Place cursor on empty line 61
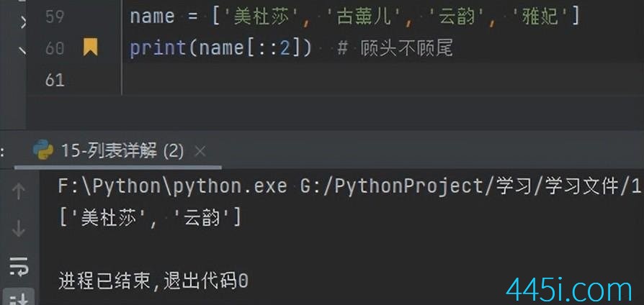The height and width of the screenshot is (305, 644). click(x=382, y=80)
